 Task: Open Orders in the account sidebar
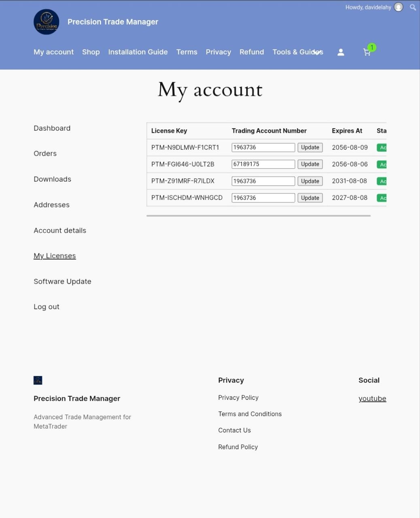[45, 153]
